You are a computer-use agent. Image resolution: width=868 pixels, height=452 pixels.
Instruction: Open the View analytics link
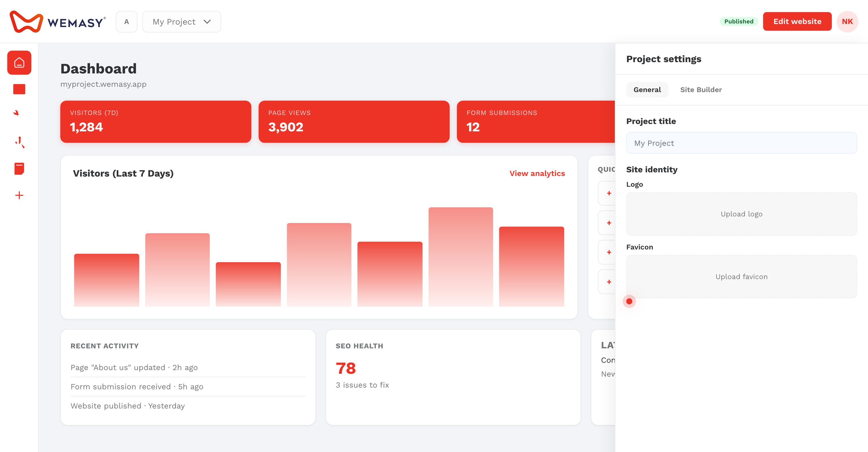(x=537, y=173)
